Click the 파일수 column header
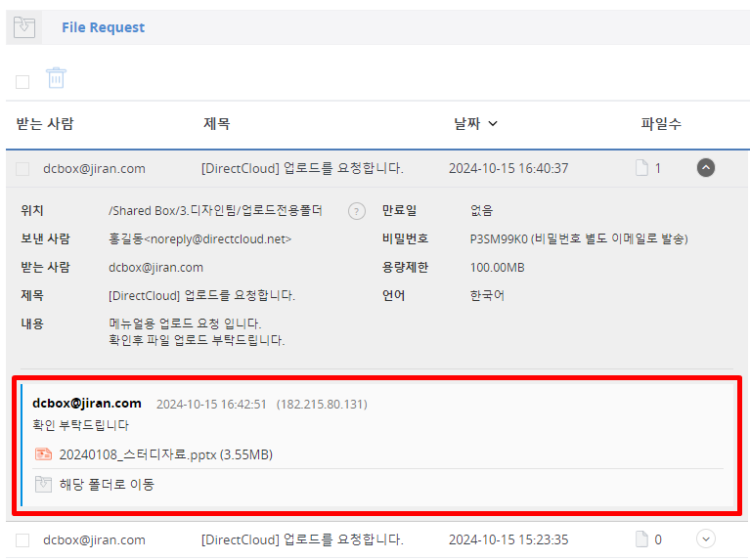 [661, 124]
